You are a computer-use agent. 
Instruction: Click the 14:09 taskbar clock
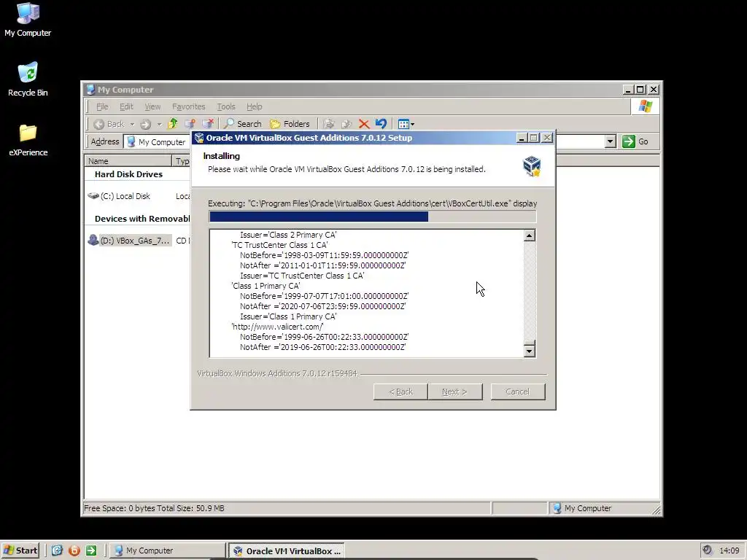pos(729,551)
